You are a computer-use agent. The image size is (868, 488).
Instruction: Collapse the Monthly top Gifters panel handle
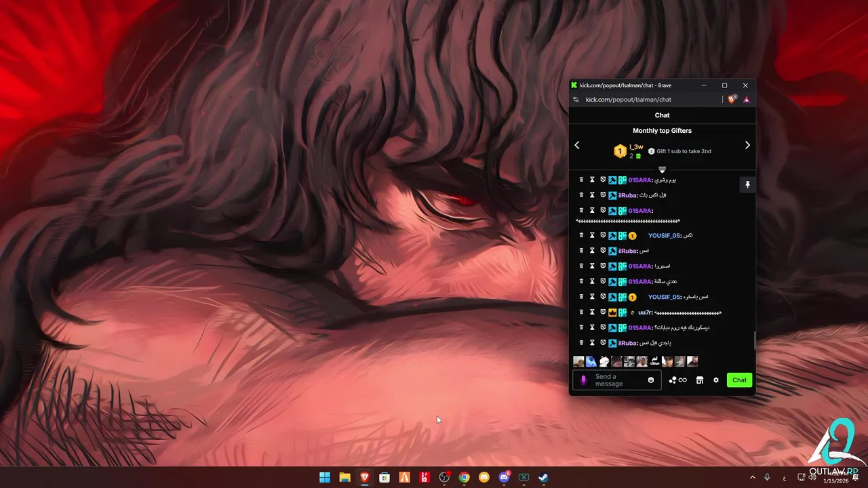click(663, 169)
